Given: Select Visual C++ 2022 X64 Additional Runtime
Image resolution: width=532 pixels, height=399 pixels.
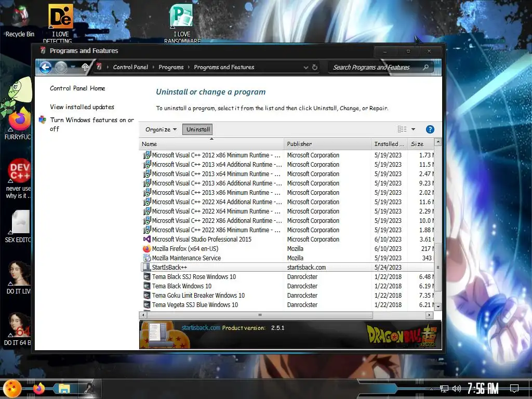Looking at the screenshot, I should click(x=217, y=202).
